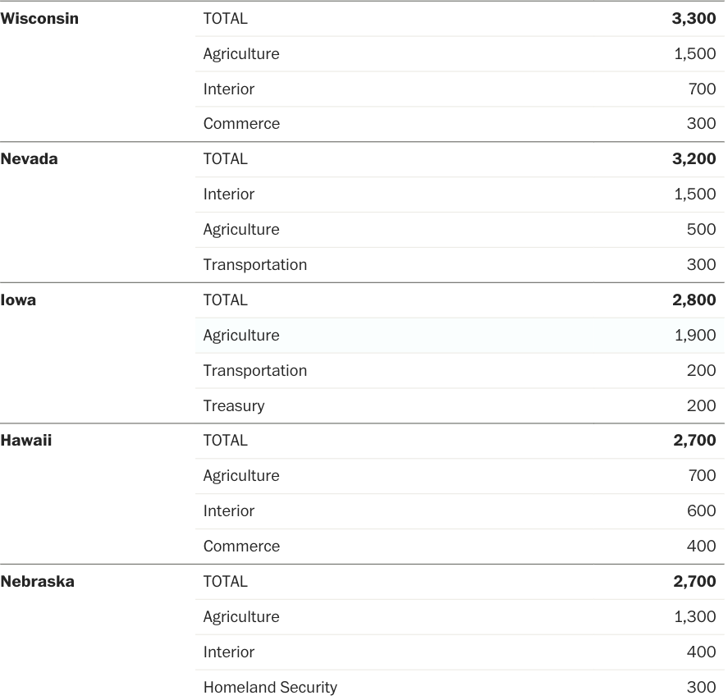Click Iowa's Agriculture value 1,900
Image resolution: width=728 pixels, height=700 pixels.
(695, 336)
